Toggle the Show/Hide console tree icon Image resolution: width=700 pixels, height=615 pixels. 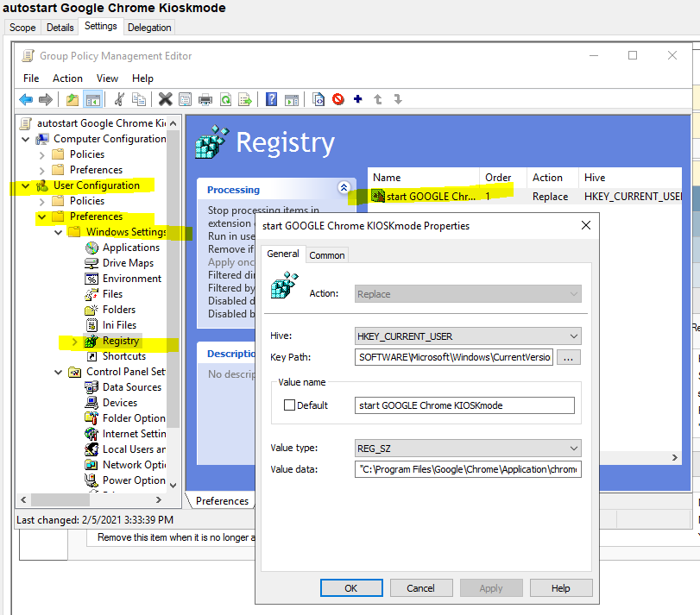click(x=93, y=99)
